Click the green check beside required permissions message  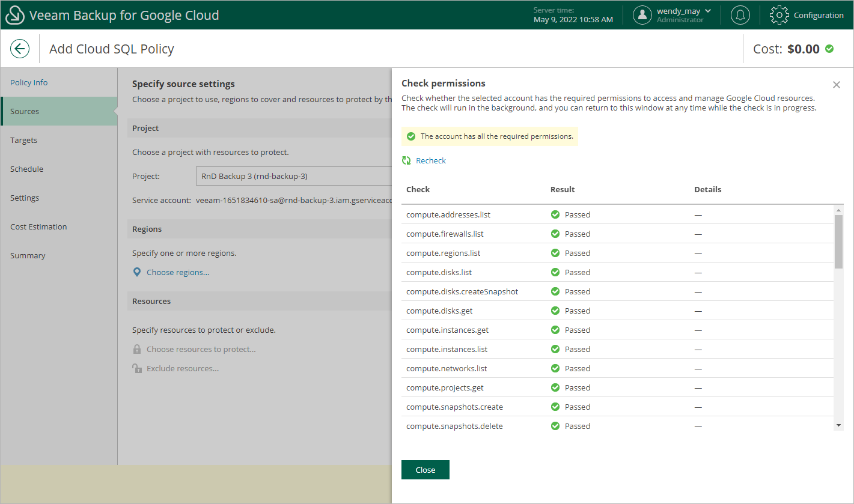411,136
